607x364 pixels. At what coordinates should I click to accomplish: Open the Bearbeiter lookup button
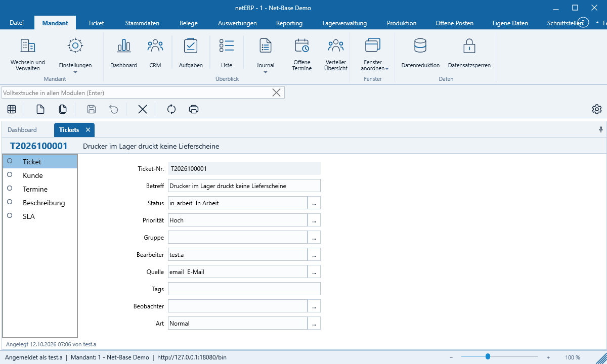(x=314, y=254)
